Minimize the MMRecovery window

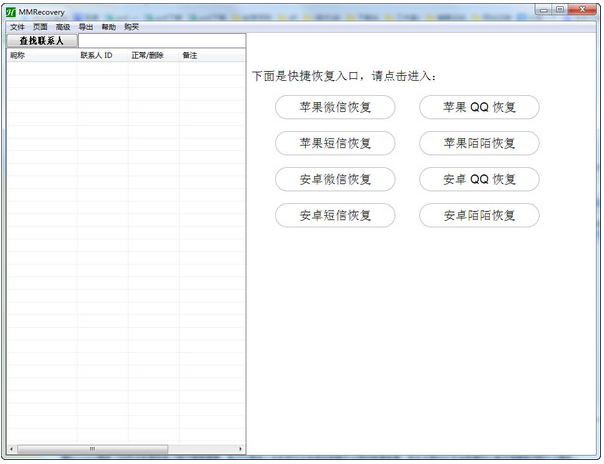tap(544, 10)
